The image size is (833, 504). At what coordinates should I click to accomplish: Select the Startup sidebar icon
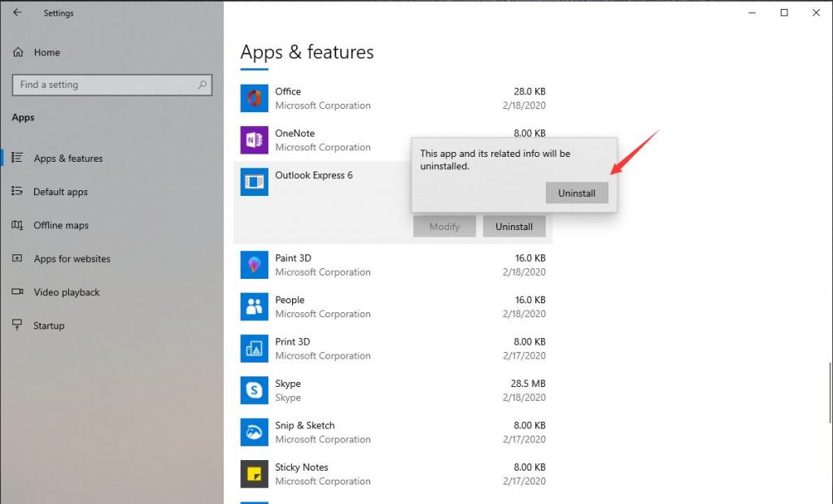coord(17,325)
